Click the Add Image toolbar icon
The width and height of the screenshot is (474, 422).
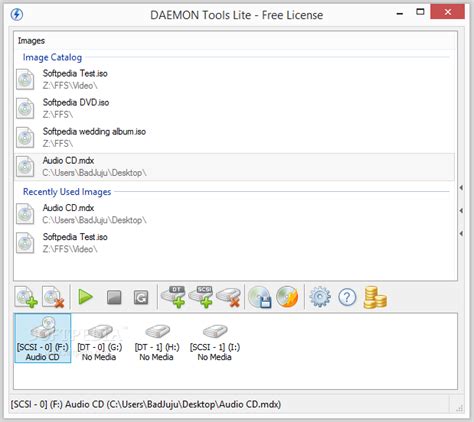click(26, 297)
